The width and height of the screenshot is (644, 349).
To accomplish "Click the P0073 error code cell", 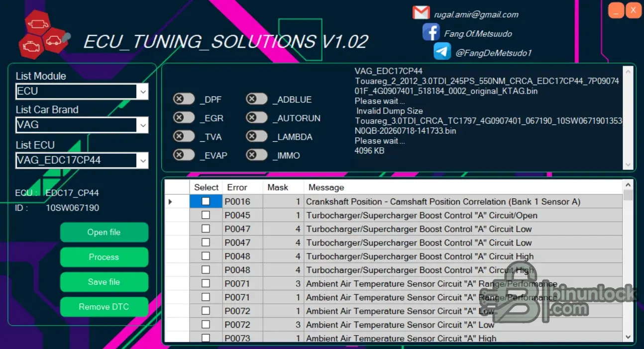I will coord(242,338).
